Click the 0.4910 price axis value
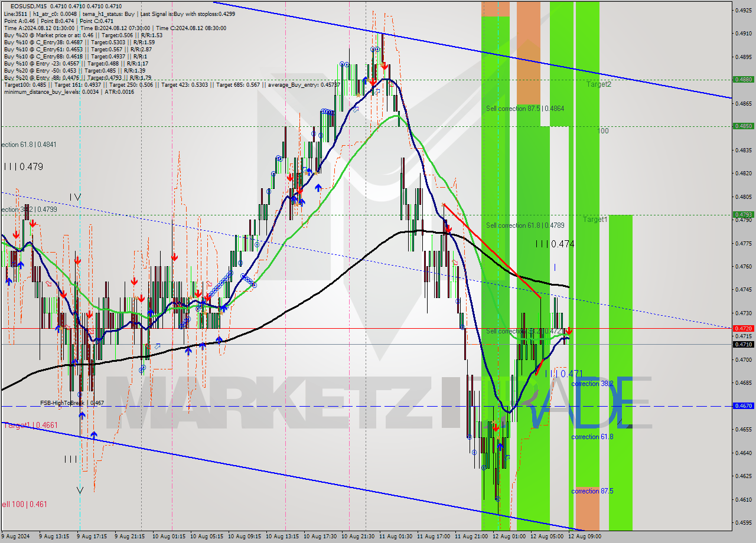 743,34
